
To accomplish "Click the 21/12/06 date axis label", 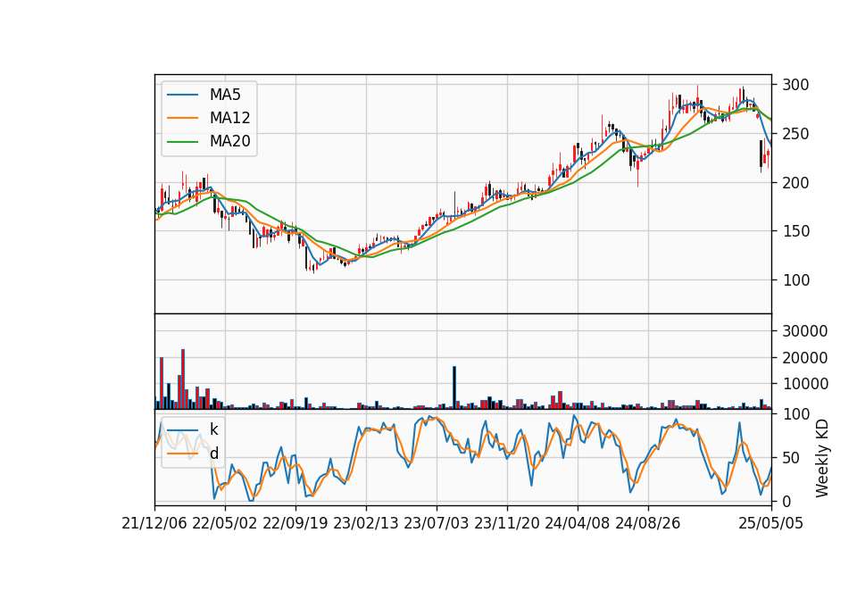I will pos(154,523).
